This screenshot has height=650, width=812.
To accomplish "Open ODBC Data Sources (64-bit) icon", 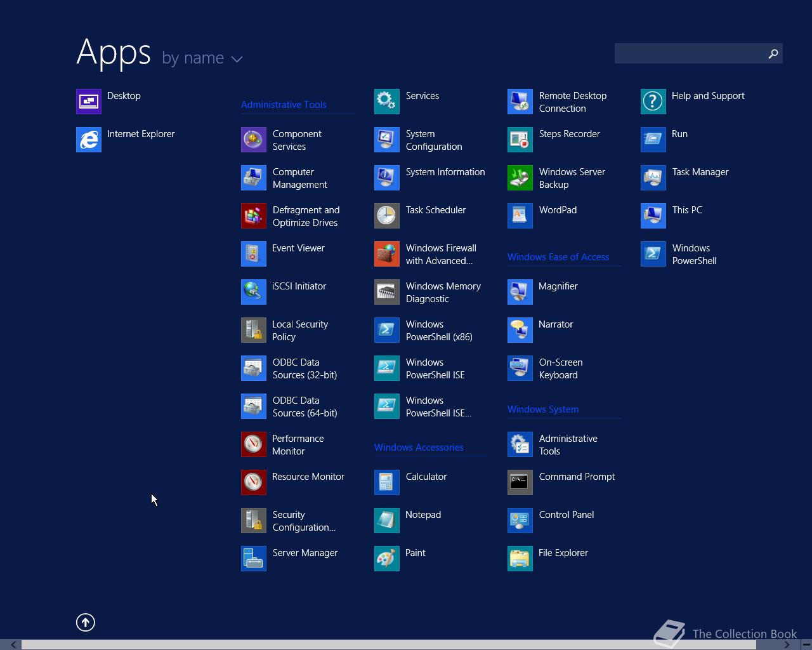I will point(254,406).
